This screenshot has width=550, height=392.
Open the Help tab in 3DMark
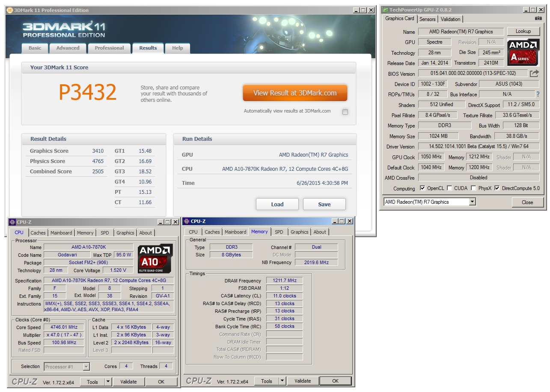[x=178, y=48]
